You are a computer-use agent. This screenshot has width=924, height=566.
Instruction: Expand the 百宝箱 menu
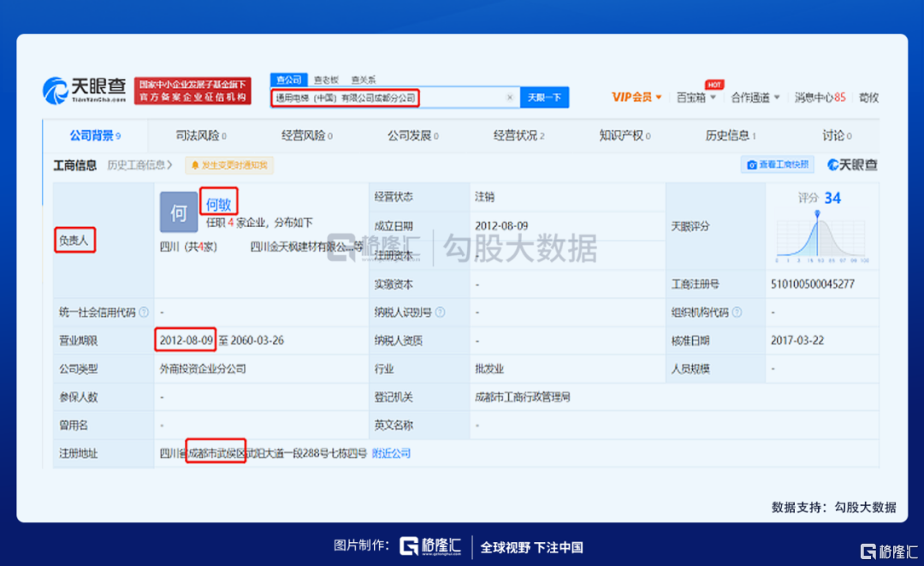696,98
